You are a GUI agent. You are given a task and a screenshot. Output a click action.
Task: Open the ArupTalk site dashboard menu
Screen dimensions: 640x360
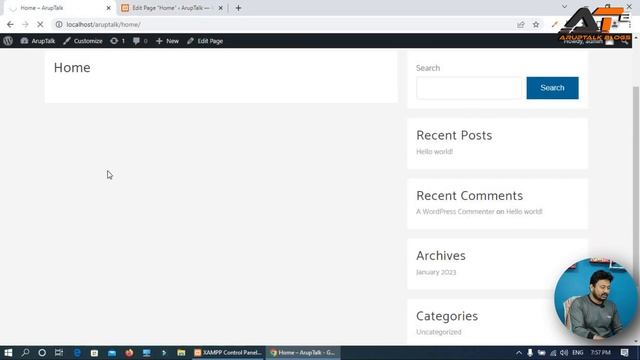pos(38,41)
